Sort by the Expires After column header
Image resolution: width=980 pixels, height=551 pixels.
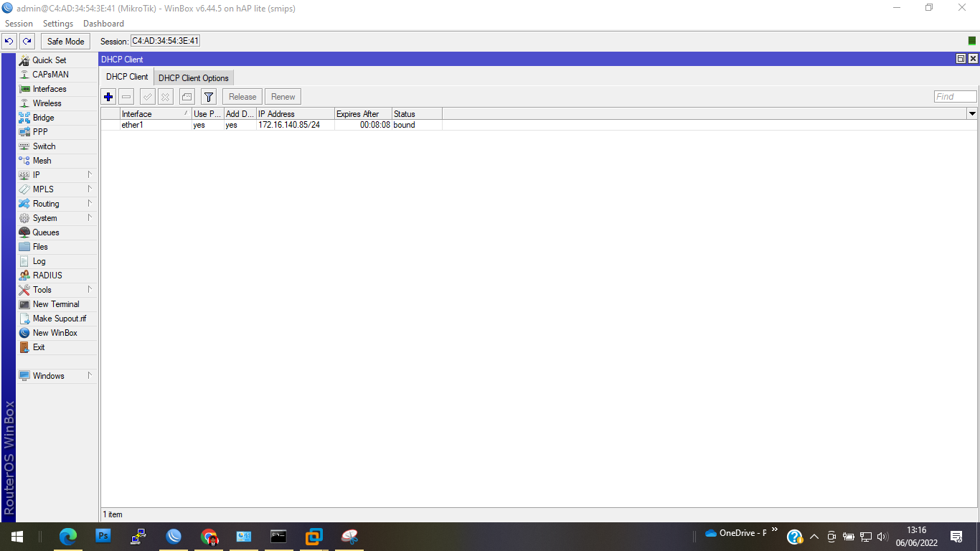click(363, 114)
